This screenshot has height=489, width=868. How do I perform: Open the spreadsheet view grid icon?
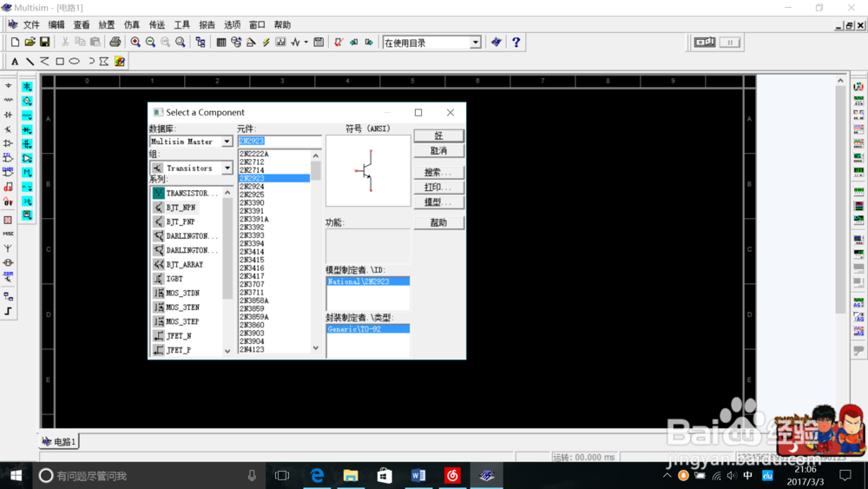(x=220, y=42)
